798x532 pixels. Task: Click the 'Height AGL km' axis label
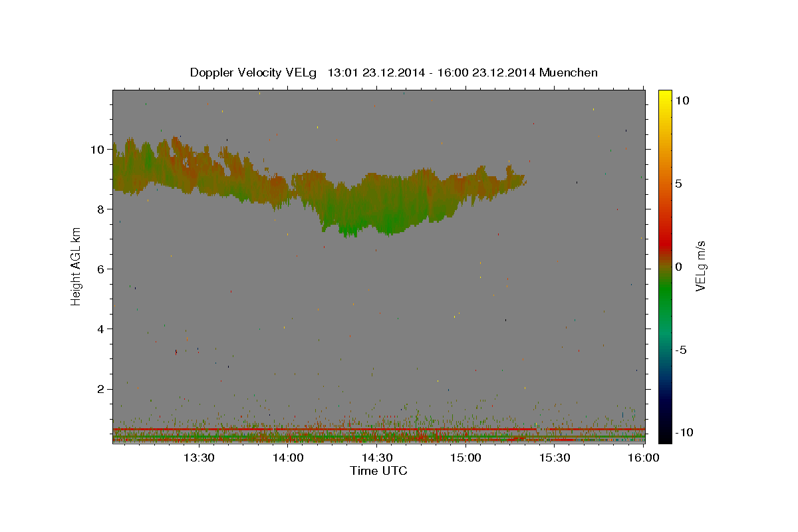76,267
